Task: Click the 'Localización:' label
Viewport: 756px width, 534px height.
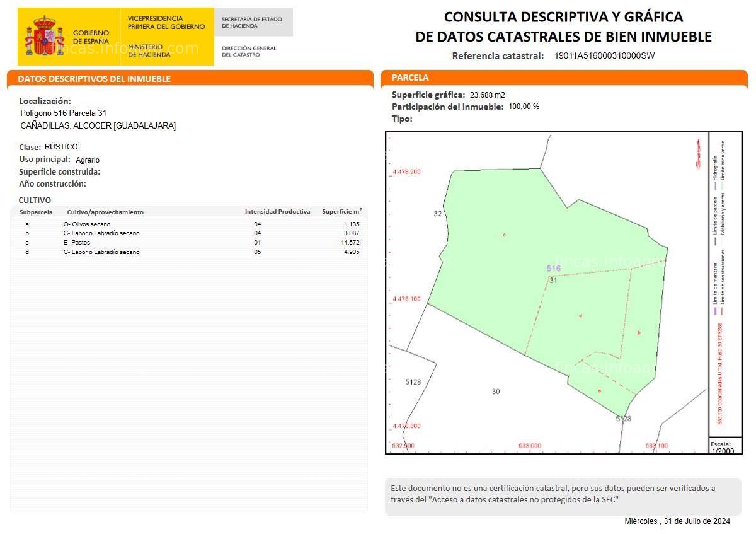Action: coord(45,101)
